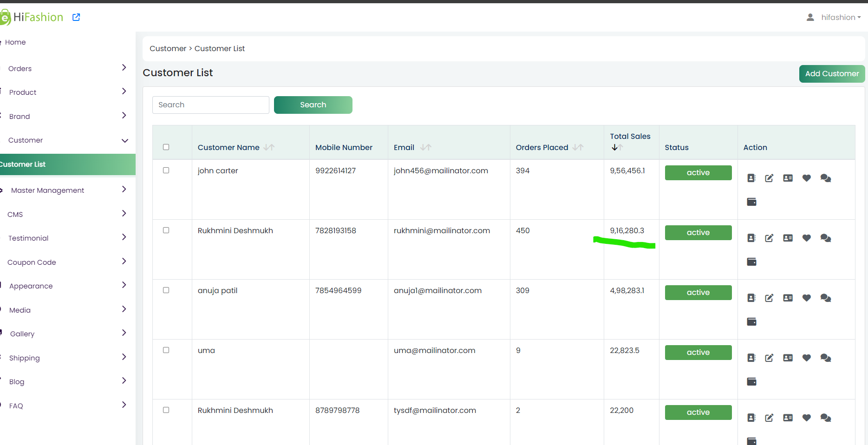This screenshot has height=445, width=868.
Task: Focus the Search input field
Action: pyautogui.click(x=211, y=105)
